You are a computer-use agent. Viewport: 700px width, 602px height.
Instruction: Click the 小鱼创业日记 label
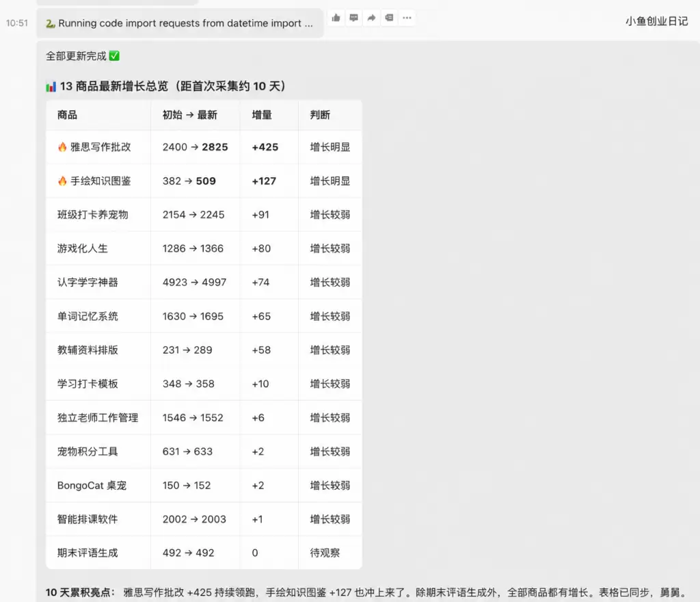coord(657,21)
